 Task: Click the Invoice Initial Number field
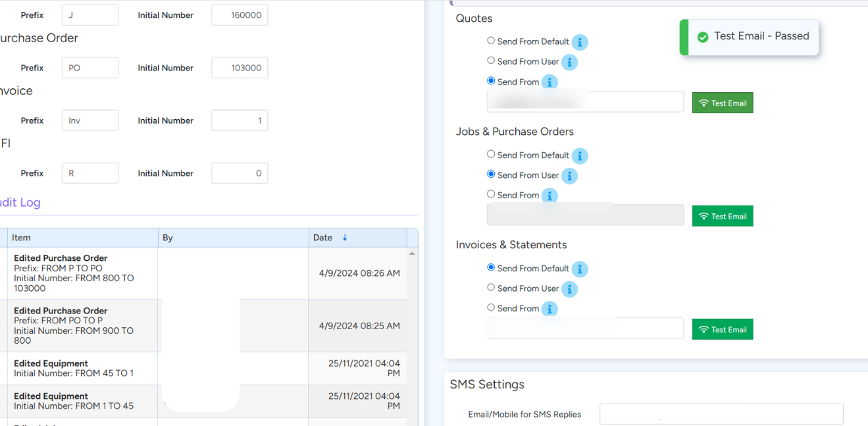(240, 120)
